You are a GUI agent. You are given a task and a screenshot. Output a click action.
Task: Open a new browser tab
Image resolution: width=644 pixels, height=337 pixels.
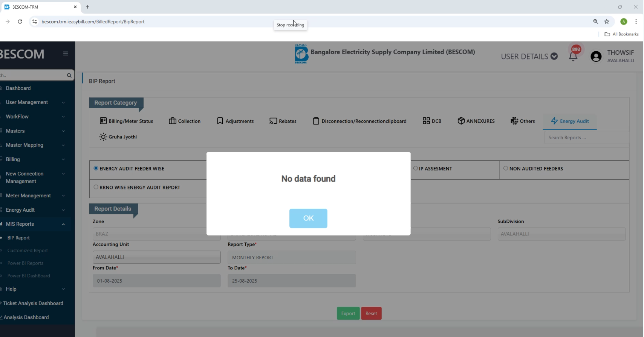[x=87, y=7]
